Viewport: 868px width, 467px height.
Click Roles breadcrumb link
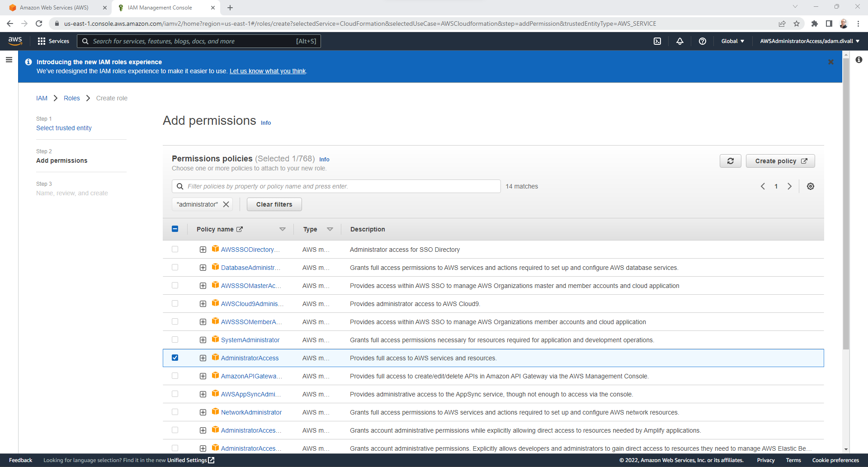71,98
